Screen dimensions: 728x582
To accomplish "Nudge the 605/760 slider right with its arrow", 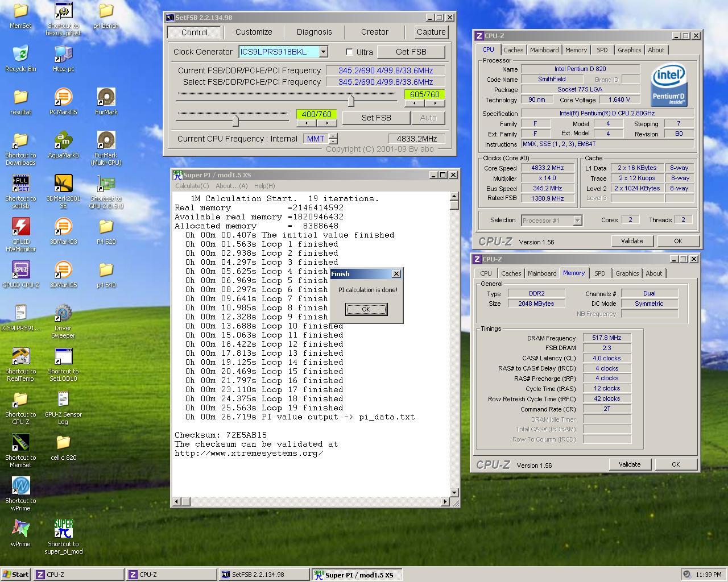I will pyautogui.click(x=435, y=103).
